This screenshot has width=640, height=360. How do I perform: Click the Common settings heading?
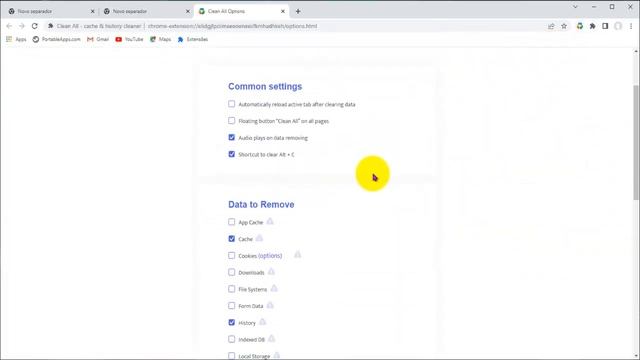pyautogui.click(x=265, y=87)
